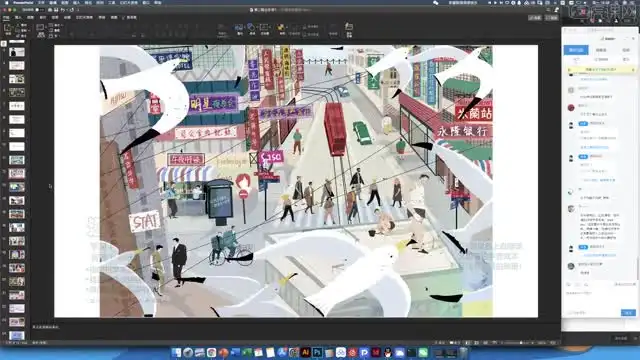Dismiss the yellow notice banner in chat panel
The width and height of the screenshot is (640, 360).
pos(633,70)
